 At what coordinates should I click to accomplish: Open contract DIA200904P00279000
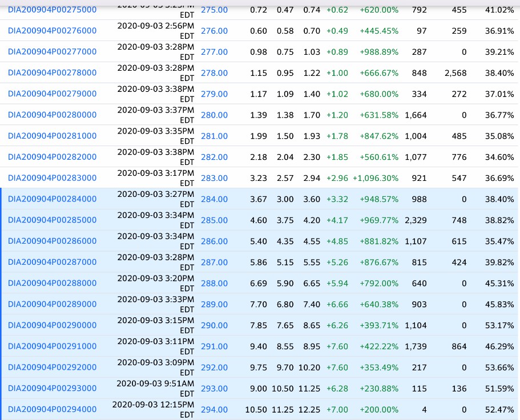click(52, 94)
